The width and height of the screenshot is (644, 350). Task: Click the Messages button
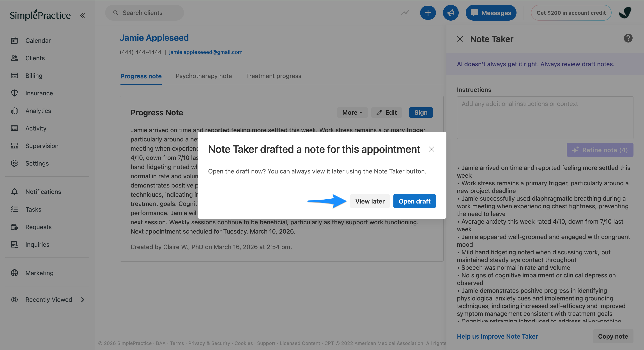click(491, 13)
